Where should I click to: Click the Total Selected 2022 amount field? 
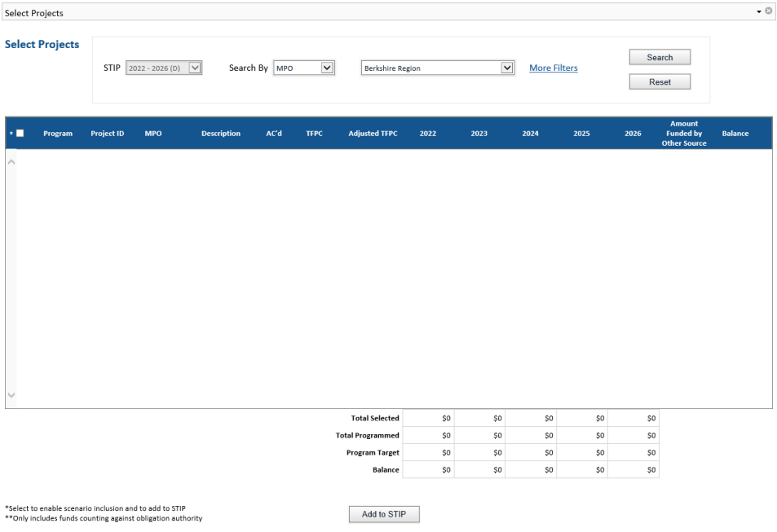428,418
